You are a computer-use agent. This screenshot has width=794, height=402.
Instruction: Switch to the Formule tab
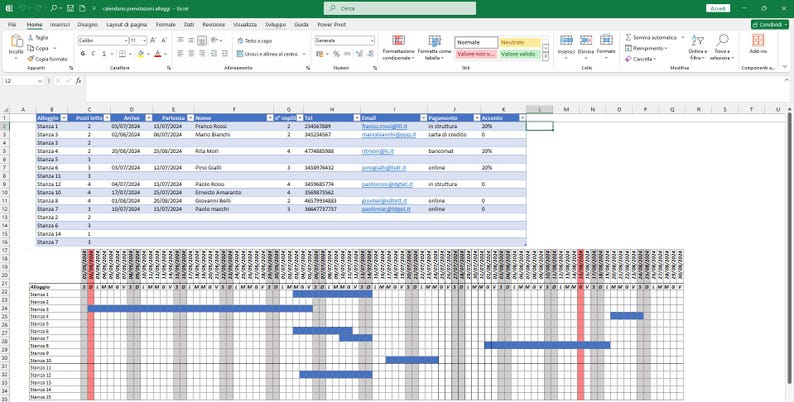point(166,24)
